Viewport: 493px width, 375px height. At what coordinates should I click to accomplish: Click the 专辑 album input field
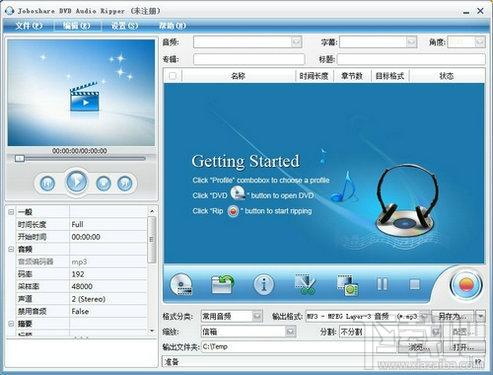coord(249,59)
